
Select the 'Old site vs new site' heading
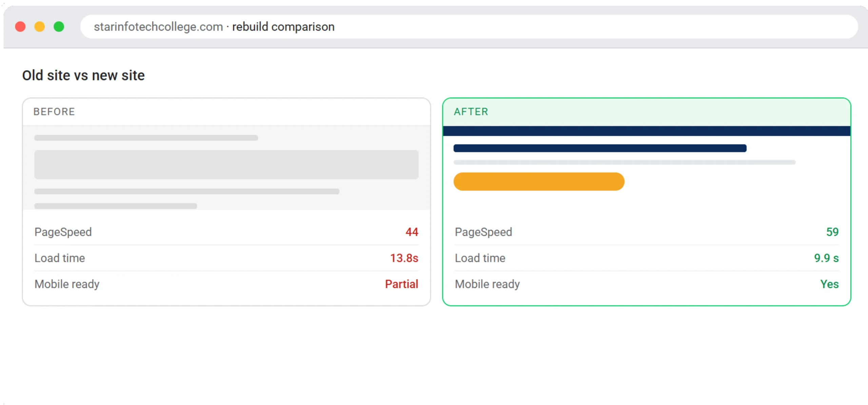(x=83, y=75)
